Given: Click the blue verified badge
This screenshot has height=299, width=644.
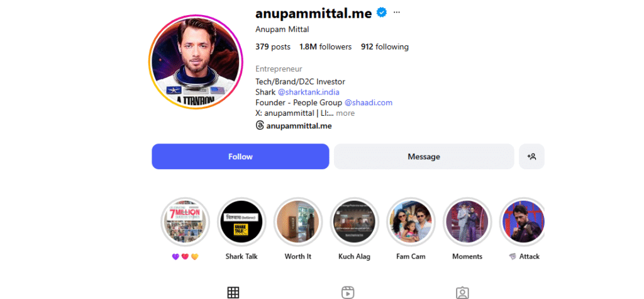Looking at the screenshot, I should pyautogui.click(x=382, y=13).
